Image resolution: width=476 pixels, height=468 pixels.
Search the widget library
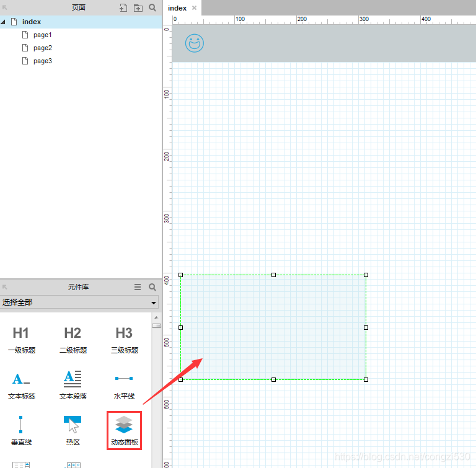click(152, 287)
